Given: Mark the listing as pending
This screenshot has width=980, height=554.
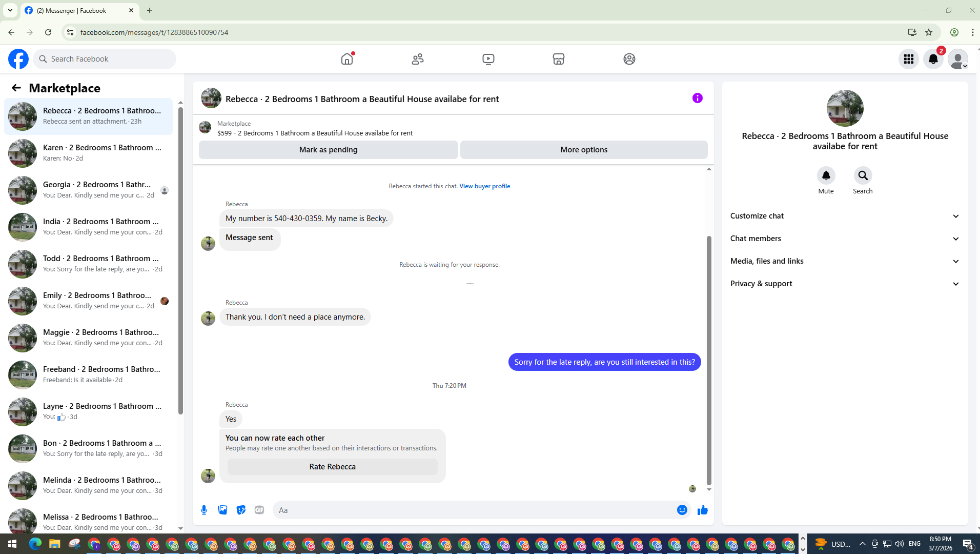Looking at the screenshot, I should coord(329,150).
